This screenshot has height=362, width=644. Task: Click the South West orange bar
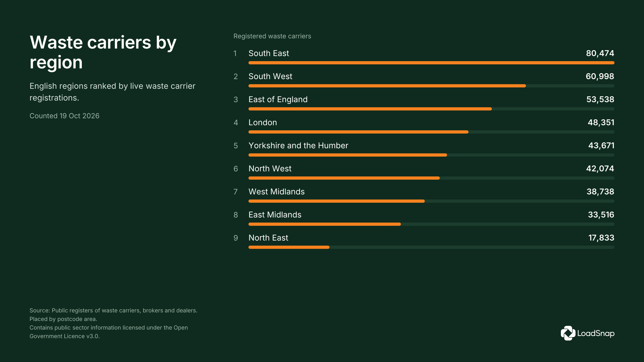[387, 86]
